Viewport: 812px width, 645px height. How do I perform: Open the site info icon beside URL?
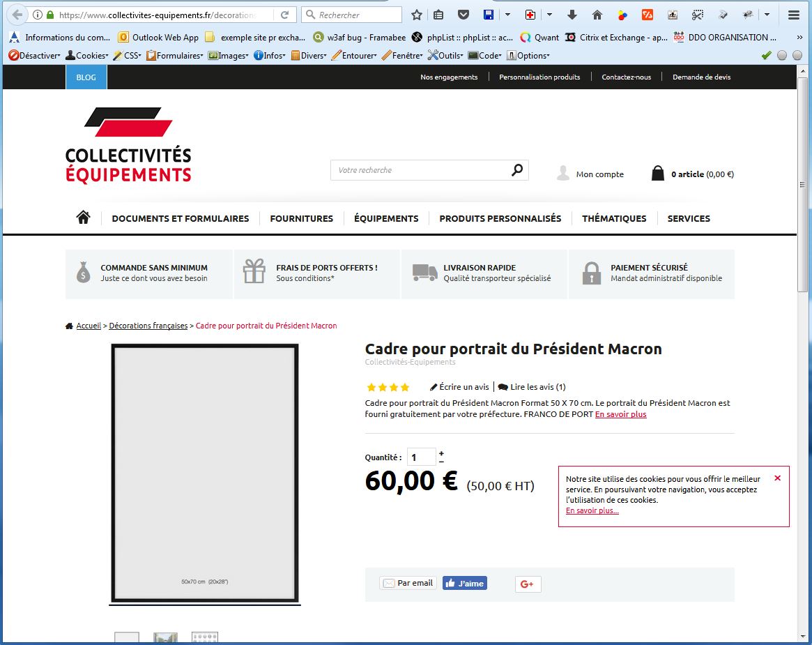[x=37, y=15]
